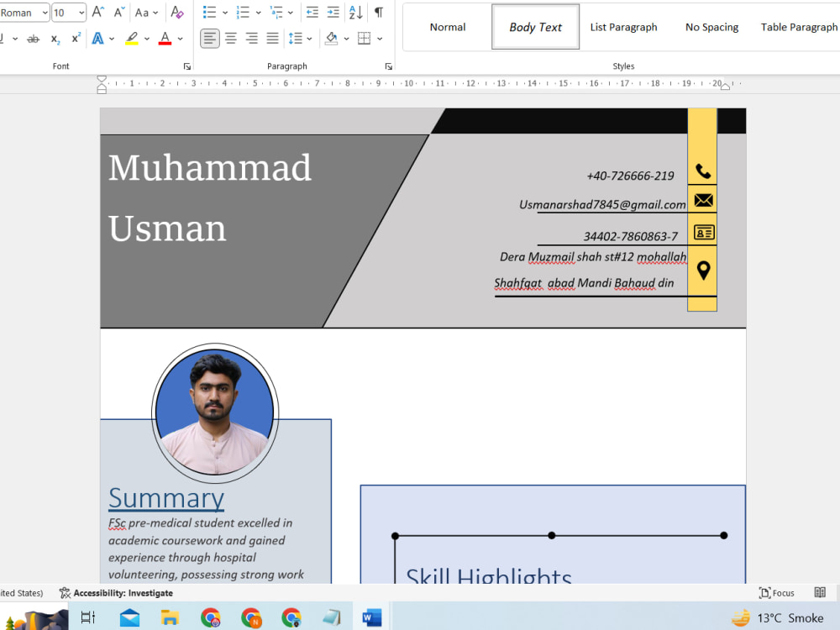Apply the No Spacing style
The image size is (840, 630).
click(x=711, y=27)
